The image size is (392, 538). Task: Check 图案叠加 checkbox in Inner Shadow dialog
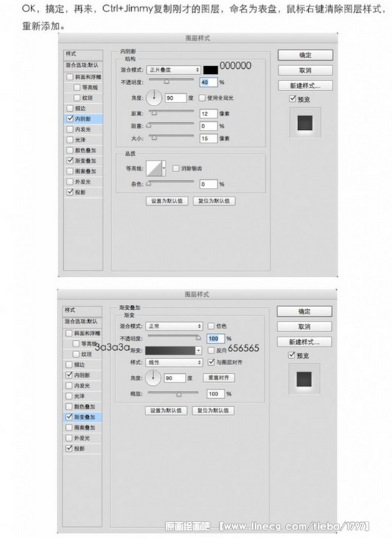tap(70, 171)
